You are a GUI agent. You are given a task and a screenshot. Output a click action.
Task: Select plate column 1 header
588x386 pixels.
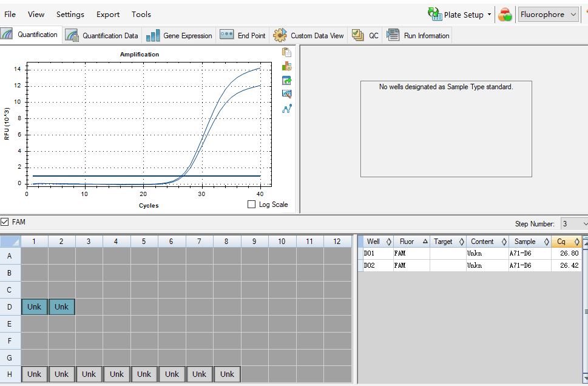click(34, 242)
